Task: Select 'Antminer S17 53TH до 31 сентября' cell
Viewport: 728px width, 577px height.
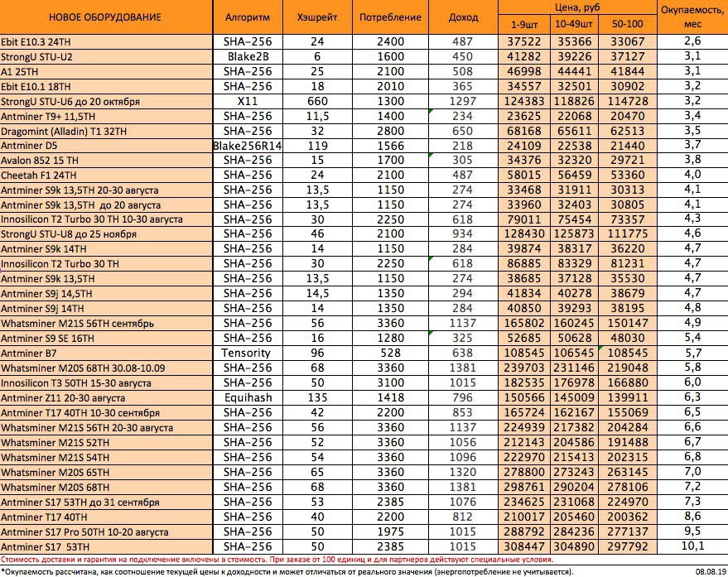Action: pyautogui.click(x=106, y=502)
